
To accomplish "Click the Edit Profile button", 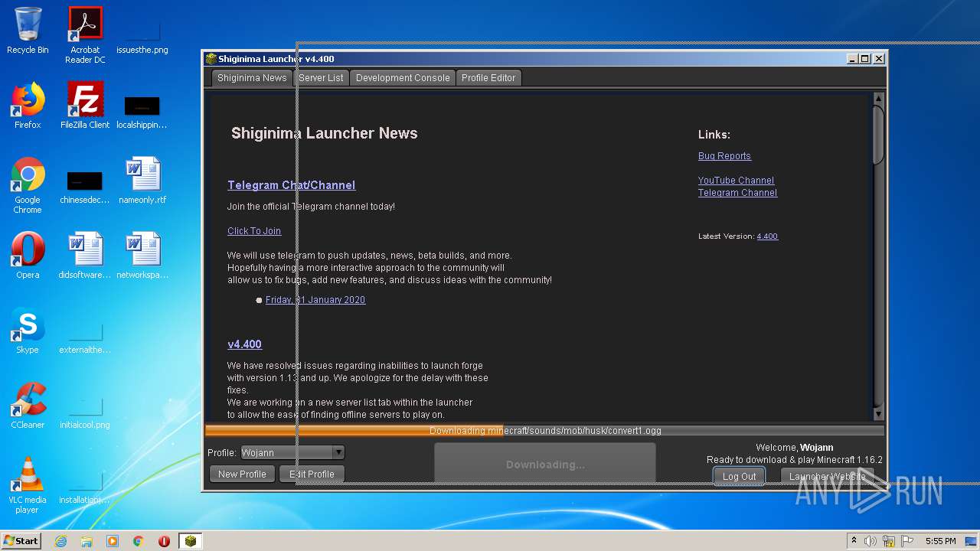I will pos(312,474).
